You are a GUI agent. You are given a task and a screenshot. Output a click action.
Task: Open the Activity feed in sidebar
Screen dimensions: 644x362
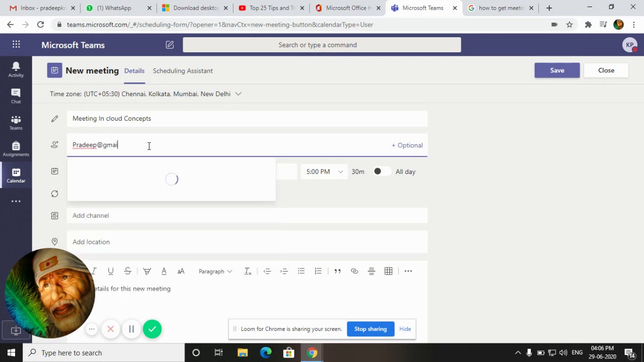16,69
